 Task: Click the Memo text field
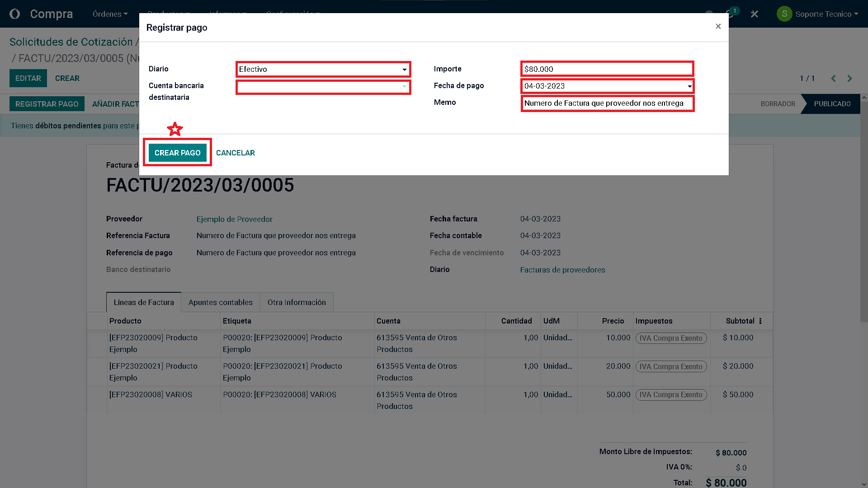coord(606,103)
